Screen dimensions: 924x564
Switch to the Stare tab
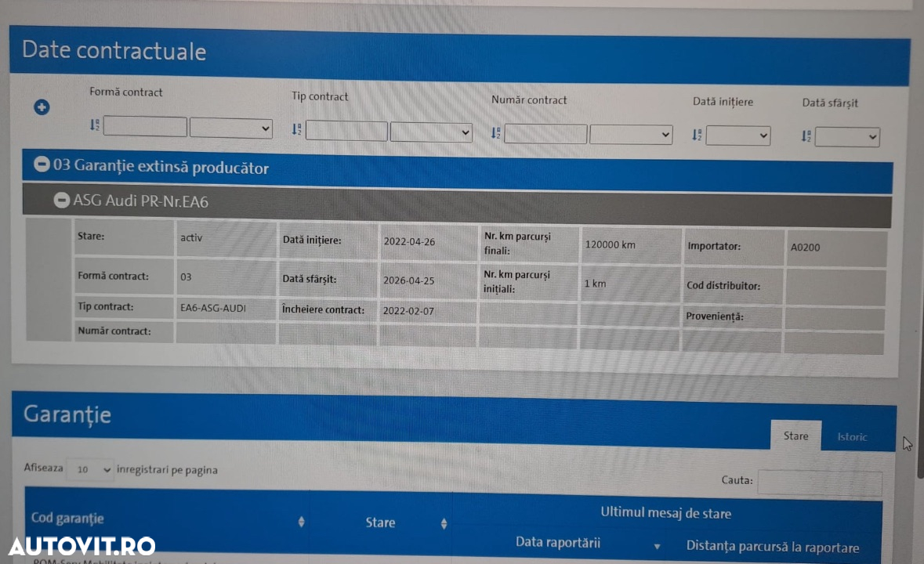tap(795, 436)
